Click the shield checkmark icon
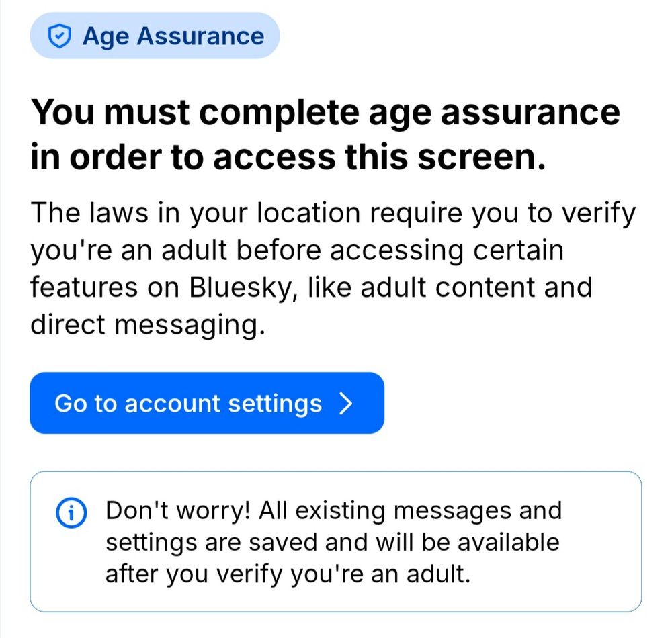Image resolution: width=672 pixels, height=638 pixels. tap(60, 36)
